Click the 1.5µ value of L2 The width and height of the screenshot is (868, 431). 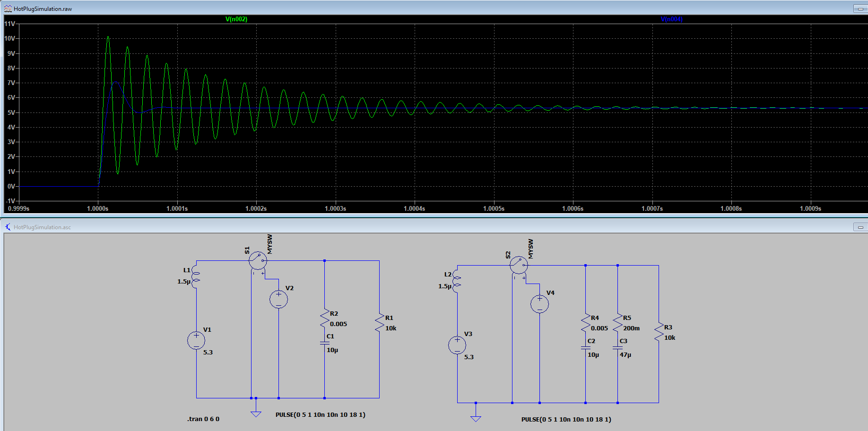coord(445,286)
